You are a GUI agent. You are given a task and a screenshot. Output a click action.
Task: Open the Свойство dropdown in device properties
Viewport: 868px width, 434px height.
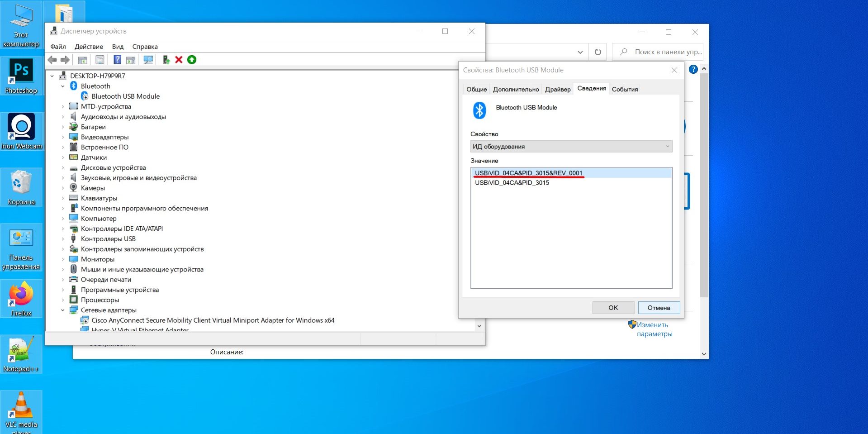[571, 146]
